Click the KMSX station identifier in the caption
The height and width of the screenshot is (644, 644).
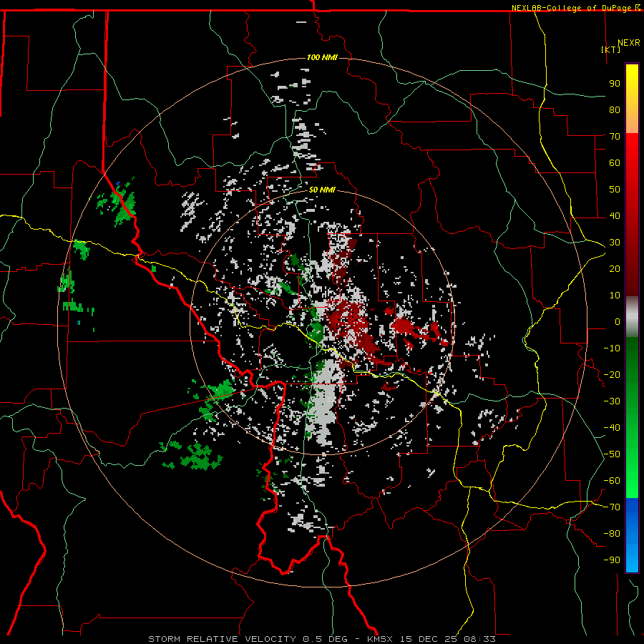(380, 639)
